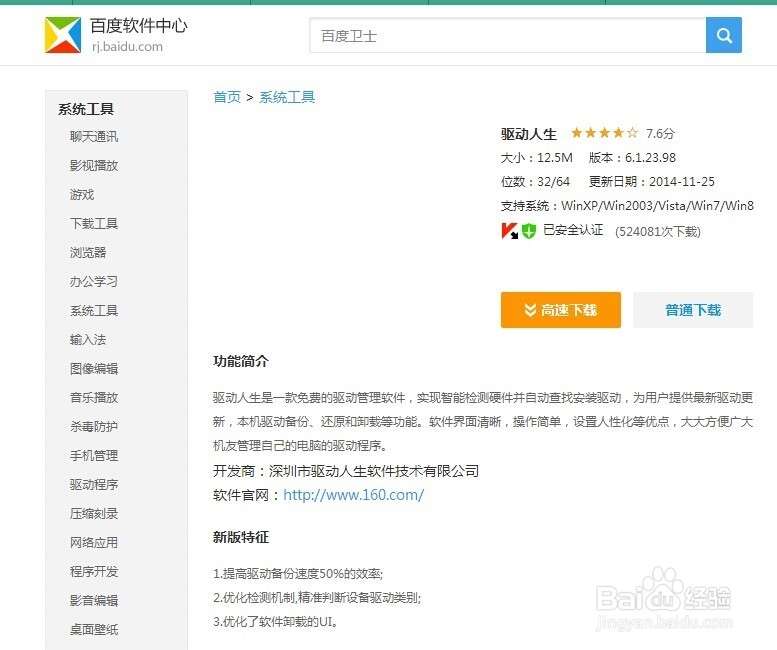Click feature line 3.优化了软件卸载的UI
Image resolution: width=777 pixels, height=650 pixels.
click(276, 621)
